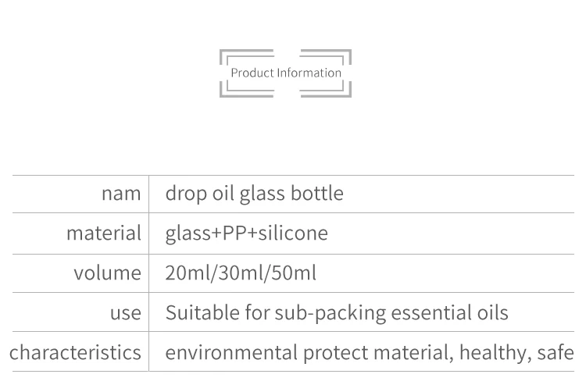Select the "use" row label
Image resolution: width=586 pixels, height=392 pixels.
[x=125, y=313]
